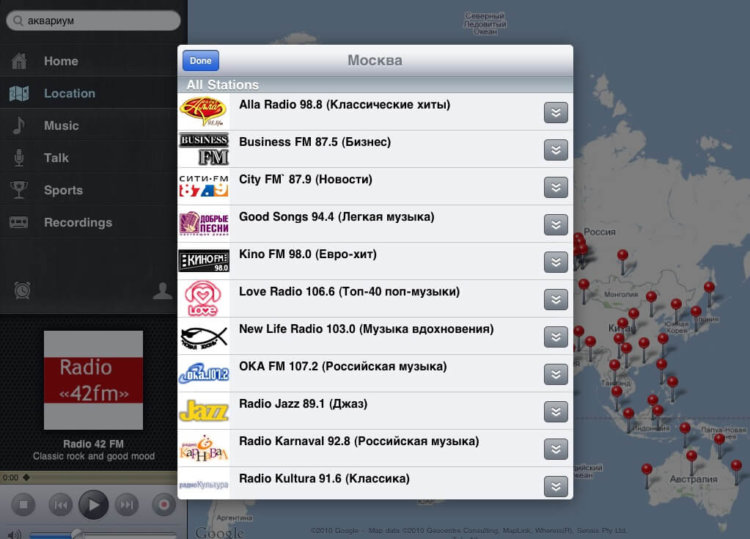Click the Alla Radio station logo
Screen dimensions: 750x539
204,111
